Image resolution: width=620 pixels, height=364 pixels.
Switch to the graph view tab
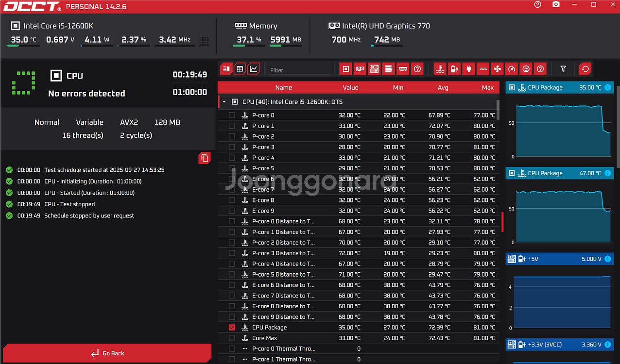[253, 69]
